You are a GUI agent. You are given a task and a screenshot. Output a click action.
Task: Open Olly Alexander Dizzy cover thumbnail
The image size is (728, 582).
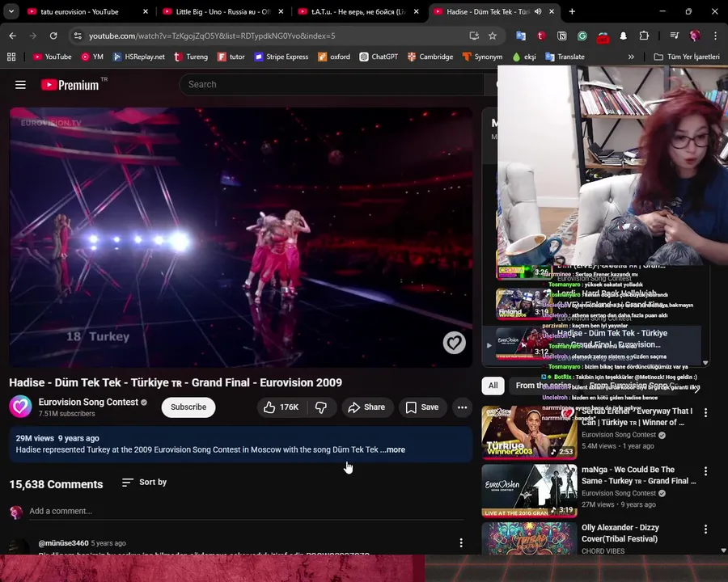click(529, 538)
